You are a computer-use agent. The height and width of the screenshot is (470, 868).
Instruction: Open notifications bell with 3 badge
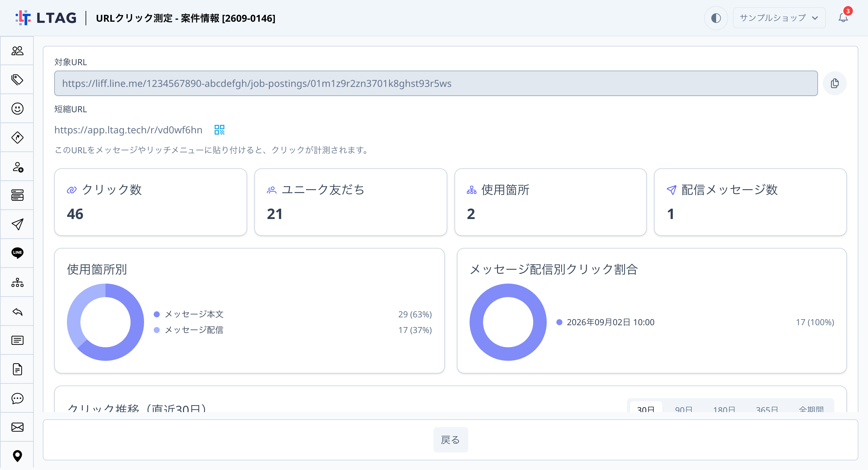coord(843,17)
